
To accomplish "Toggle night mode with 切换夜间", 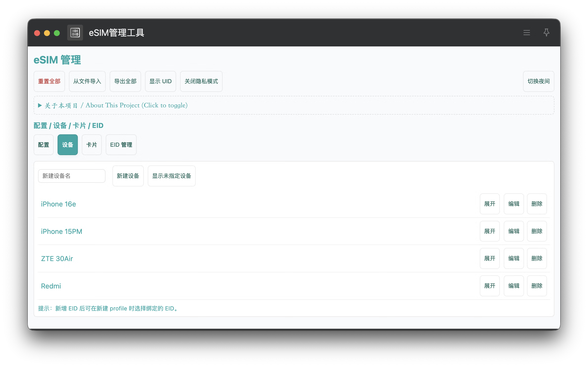I will pyautogui.click(x=538, y=81).
